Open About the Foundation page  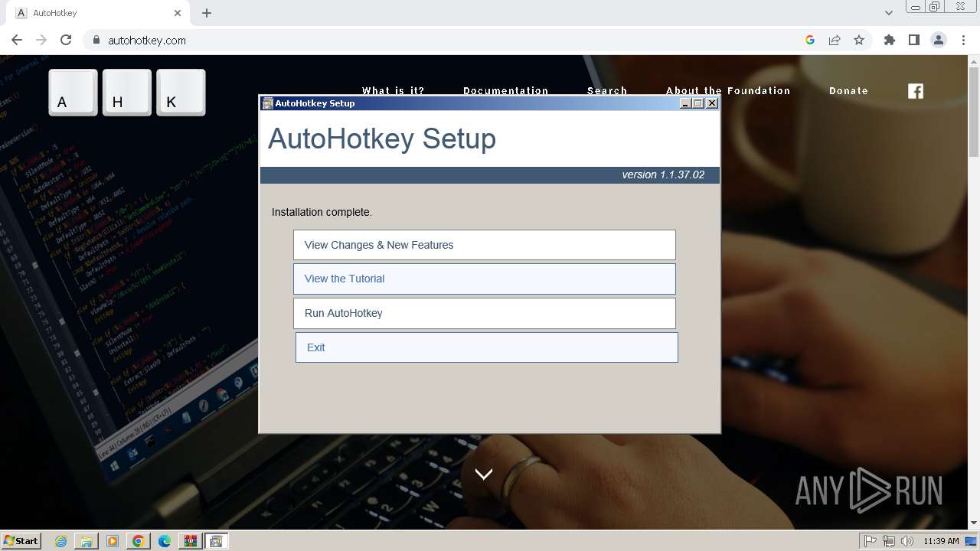click(728, 90)
